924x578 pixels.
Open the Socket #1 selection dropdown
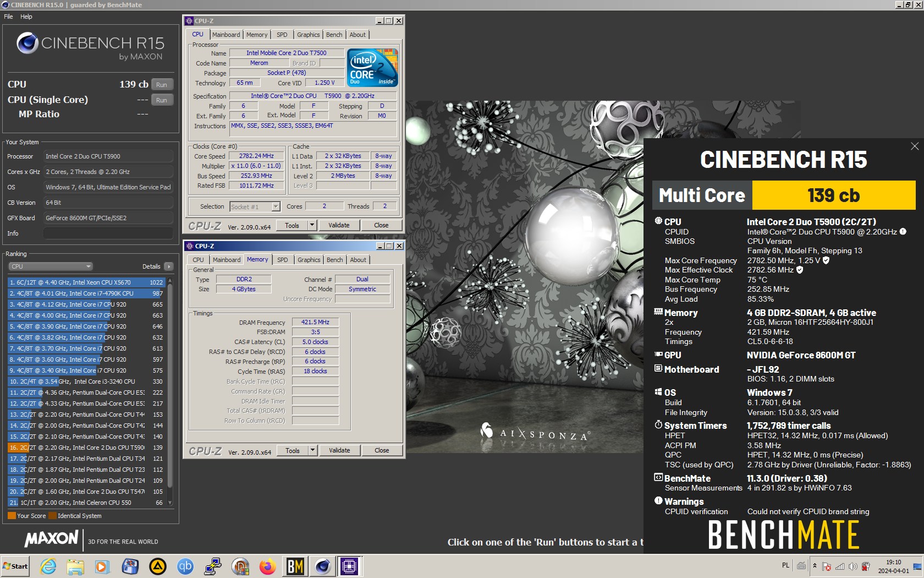[255, 207]
